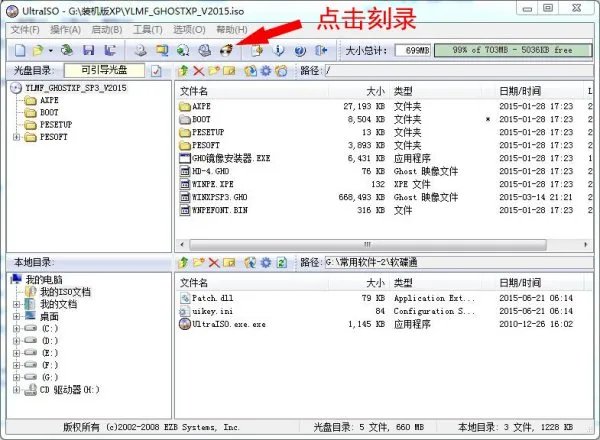
Task: Expand the (C:) drive node
Action: point(16,328)
